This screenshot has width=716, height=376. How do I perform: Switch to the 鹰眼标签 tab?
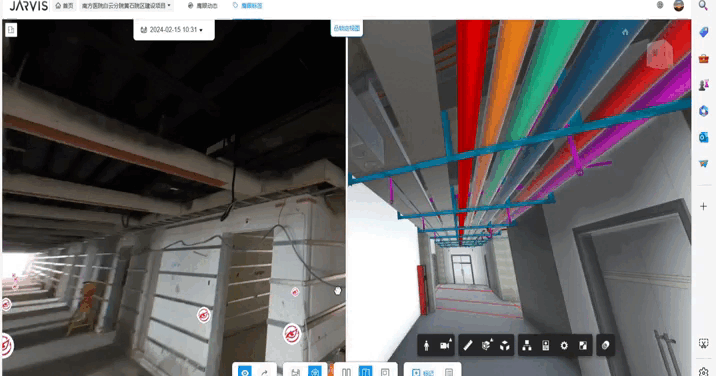(247, 6)
